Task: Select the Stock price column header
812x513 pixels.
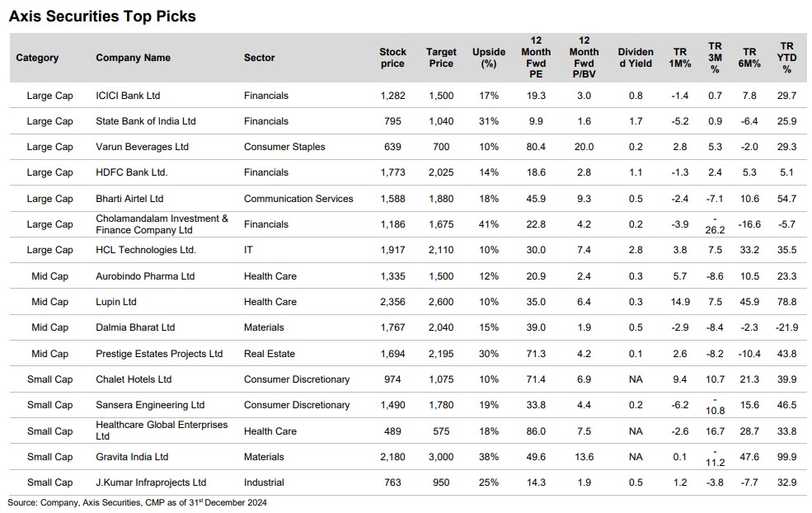Action: (392, 58)
